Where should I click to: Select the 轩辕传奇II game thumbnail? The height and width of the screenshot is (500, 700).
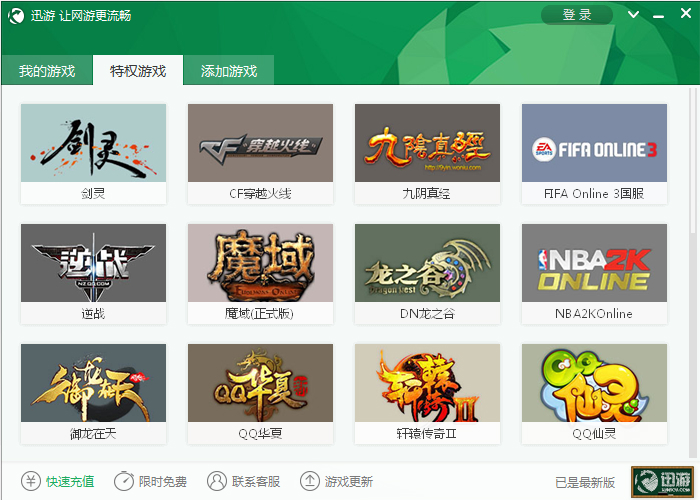[427, 383]
